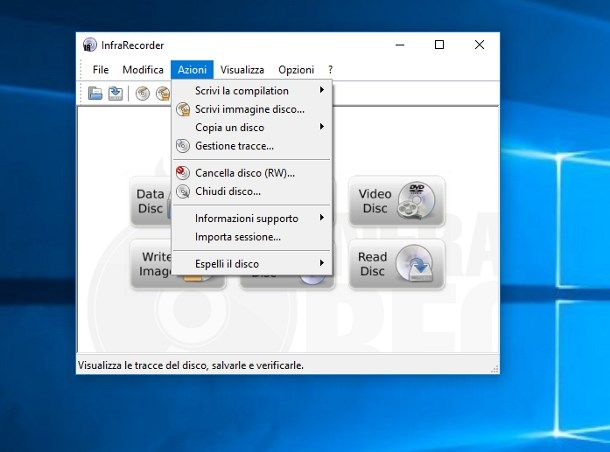Click the open project folder toolbar icon
The height and width of the screenshot is (452, 610).
click(95, 93)
